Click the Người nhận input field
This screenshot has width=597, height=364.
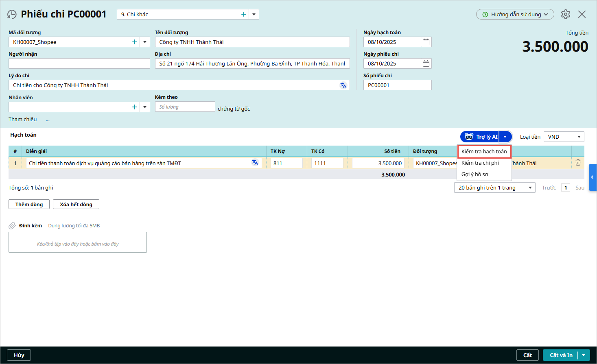[x=79, y=63]
